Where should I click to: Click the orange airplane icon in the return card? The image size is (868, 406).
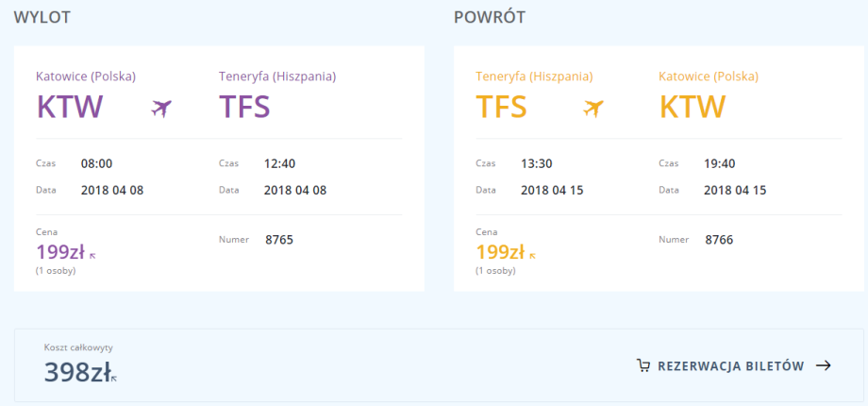(593, 109)
